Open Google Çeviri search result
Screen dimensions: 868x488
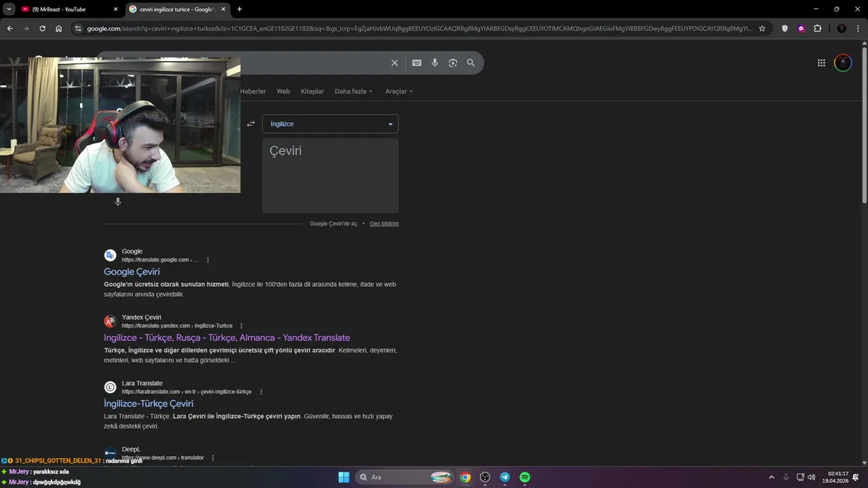(x=132, y=272)
